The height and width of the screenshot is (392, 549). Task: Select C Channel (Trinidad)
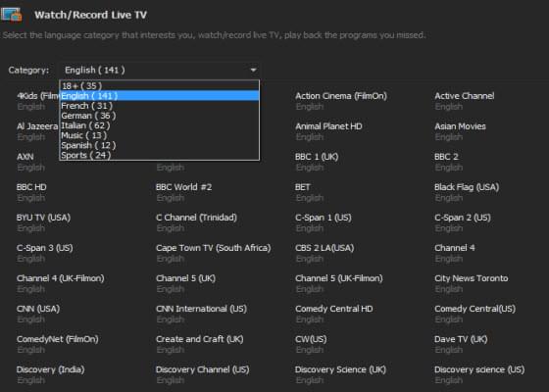tap(196, 218)
